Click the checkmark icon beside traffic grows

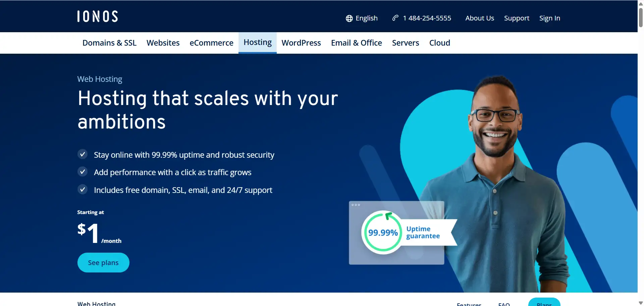tap(83, 172)
